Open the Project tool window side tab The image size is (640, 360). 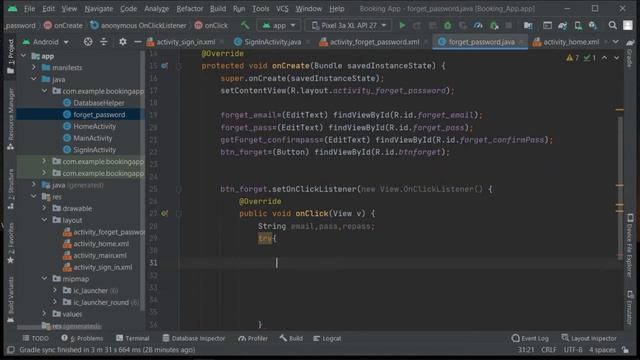(11, 56)
